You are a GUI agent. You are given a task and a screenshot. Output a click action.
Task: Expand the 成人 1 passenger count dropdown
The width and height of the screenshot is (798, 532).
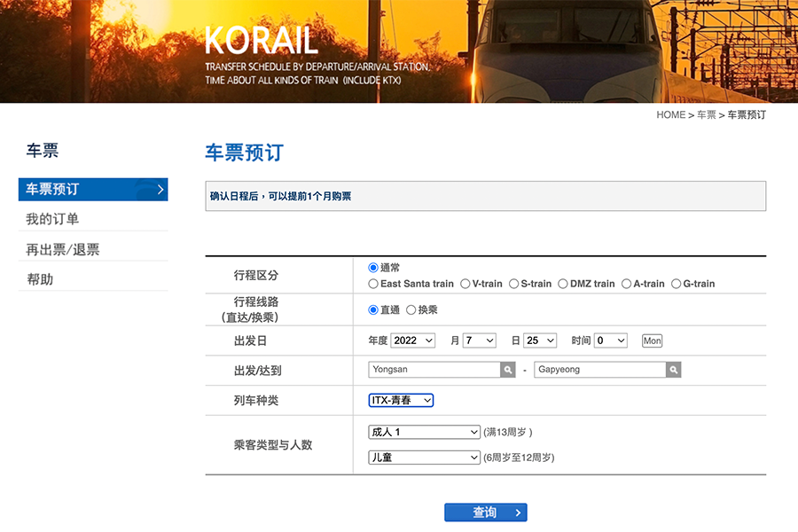424,432
